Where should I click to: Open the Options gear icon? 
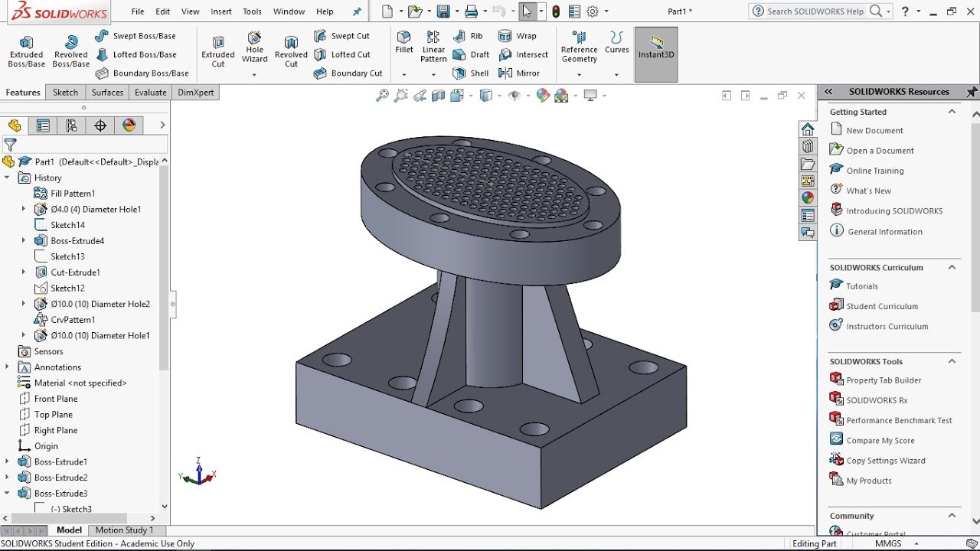coord(593,11)
